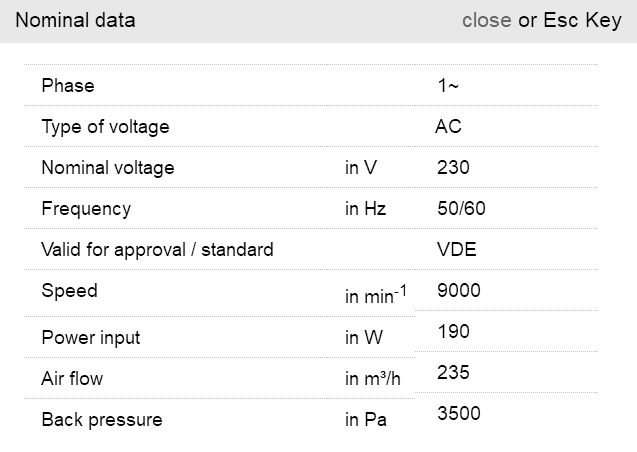Click the 230 nominal voltage value

(x=453, y=168)
